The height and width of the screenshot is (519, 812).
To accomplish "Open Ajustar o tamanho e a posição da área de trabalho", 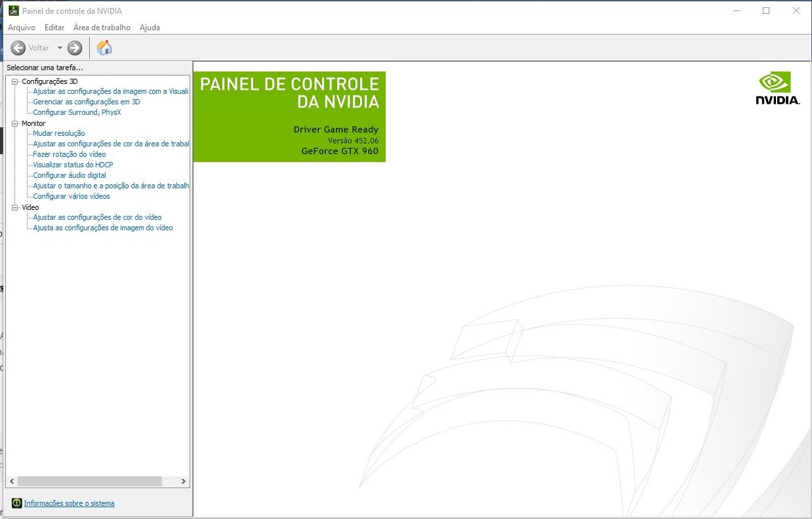I will pos(111,186).
